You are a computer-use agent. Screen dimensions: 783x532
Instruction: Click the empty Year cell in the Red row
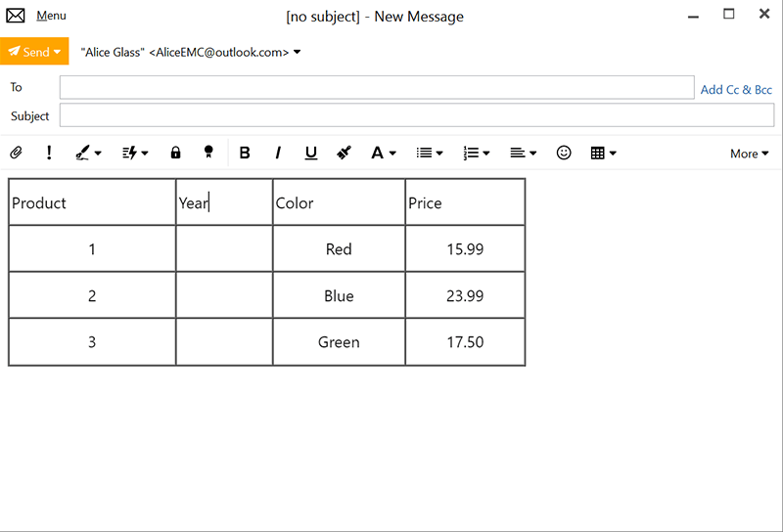click(x=224, y=248)
